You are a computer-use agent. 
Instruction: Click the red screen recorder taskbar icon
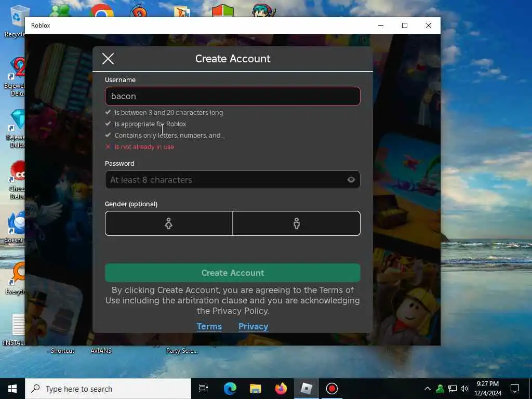(x=331, y=389)
